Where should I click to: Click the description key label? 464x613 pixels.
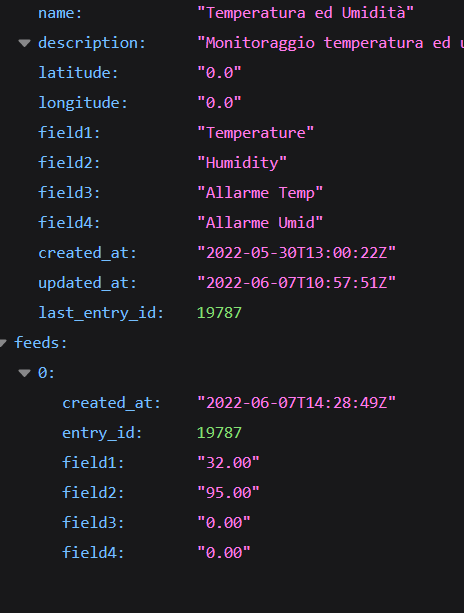pos(92,43)
